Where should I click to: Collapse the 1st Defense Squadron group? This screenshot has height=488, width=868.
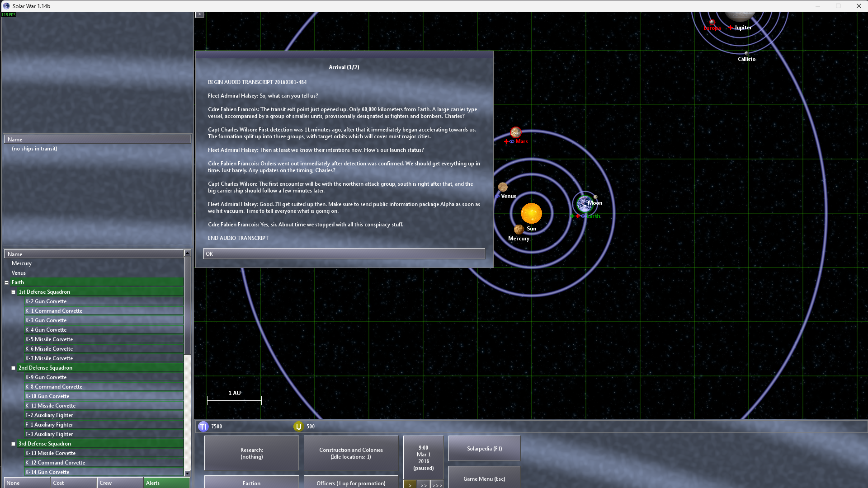(14, 292)
